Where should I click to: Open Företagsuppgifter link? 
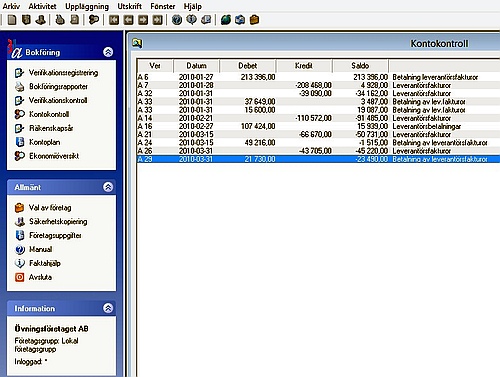[55, 235]
